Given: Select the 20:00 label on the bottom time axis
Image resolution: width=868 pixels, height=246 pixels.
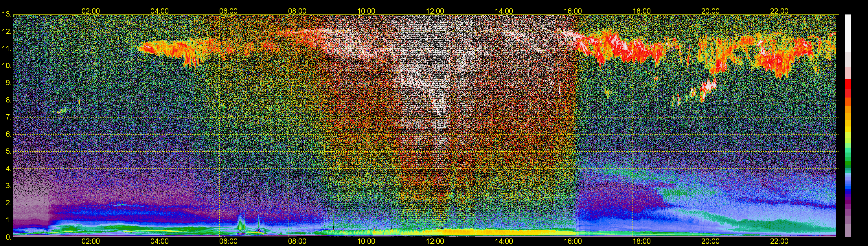Looking at the screenshot, I should (x=711, y=241).
